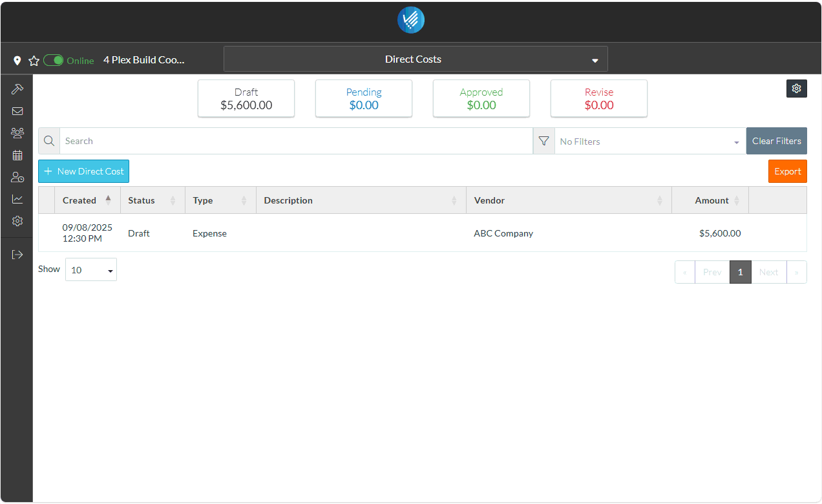Screen dimensions: 822x504
Task: Jump to first page with « button
Action: click(x=685, y=272)
